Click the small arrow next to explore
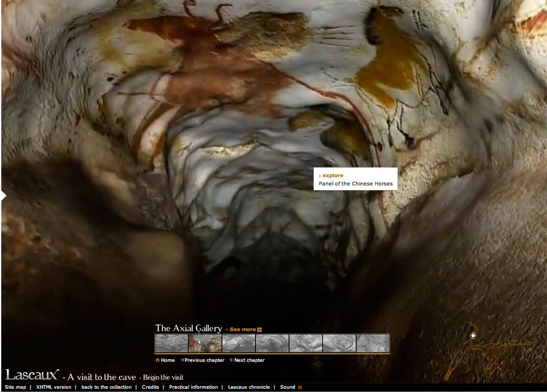Image resolution: width=547 pixels, height=392 pixels. pyautogui.click(x=320, y=176)
